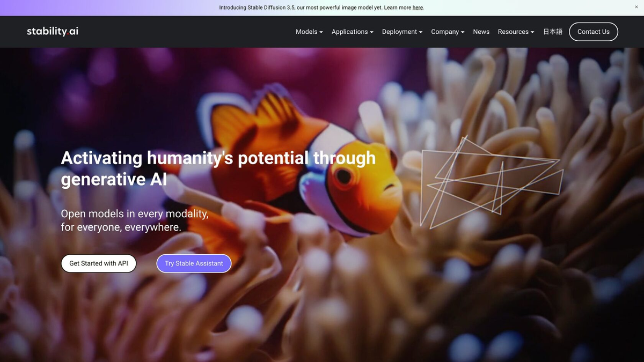
Task: Expand the Deployment dropdown menu
Action: 402,32
